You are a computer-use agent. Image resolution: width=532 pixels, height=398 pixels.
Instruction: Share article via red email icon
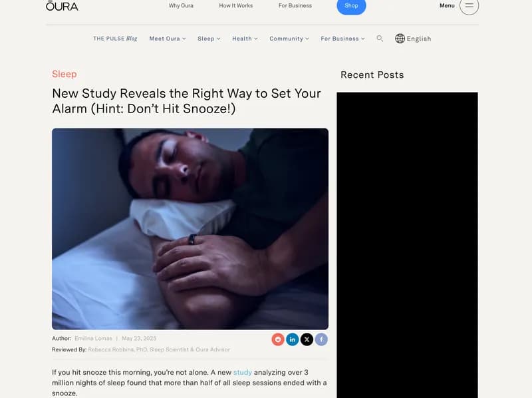[x=277, y=339]
